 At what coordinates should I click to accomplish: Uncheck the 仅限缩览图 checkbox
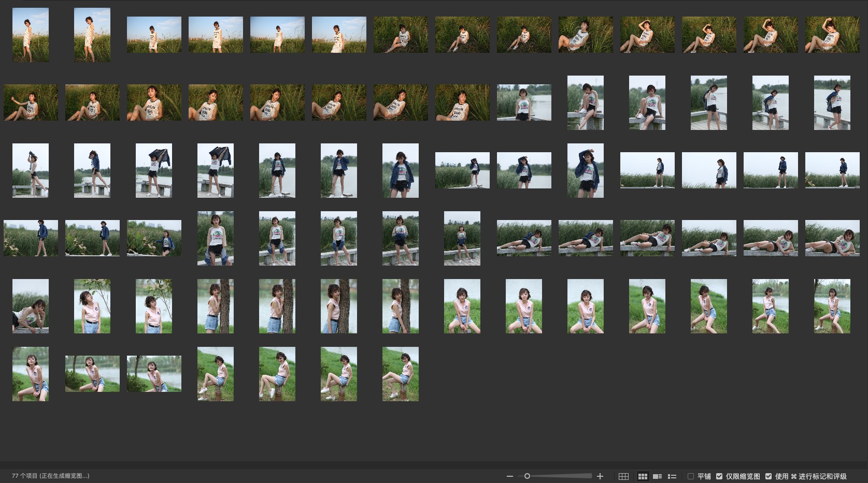coord(719,476)
